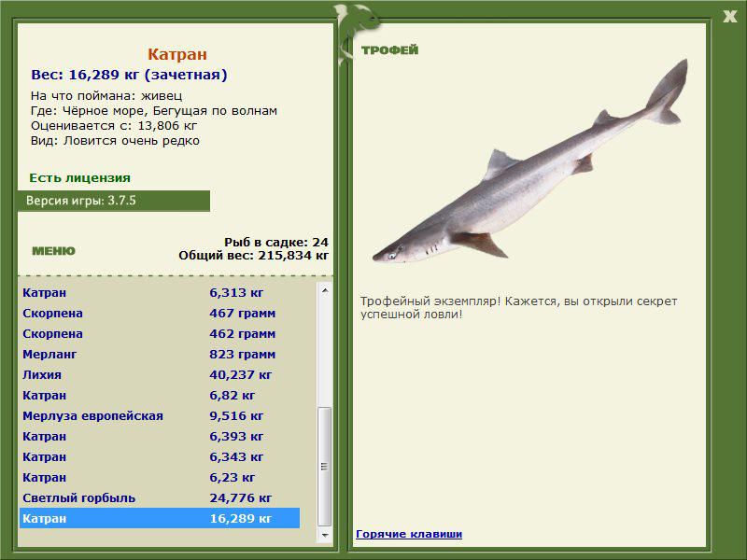Click the Трофейный экземпляр! description text
The image size is (747, 560).
(519, 308)
